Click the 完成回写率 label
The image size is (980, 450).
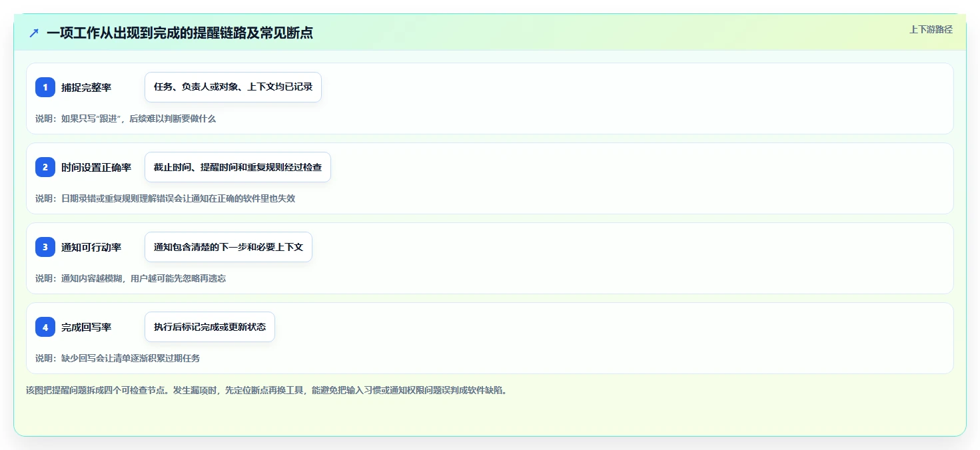(87, 327)
